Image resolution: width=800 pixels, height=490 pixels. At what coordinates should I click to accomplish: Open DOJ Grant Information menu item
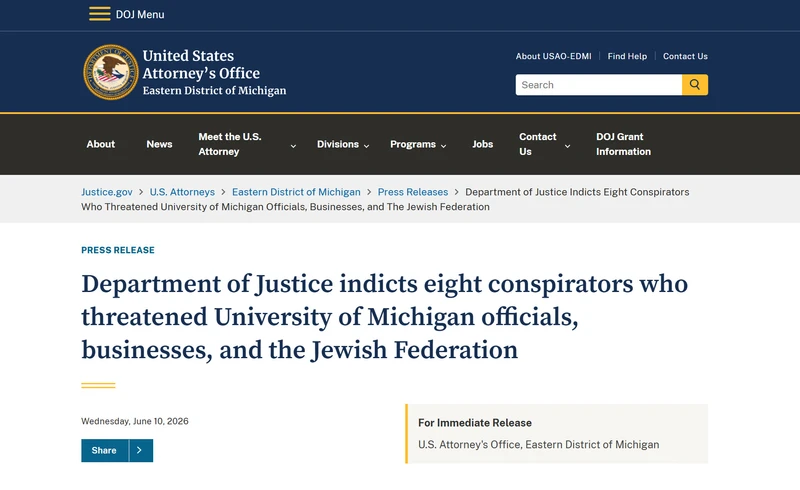pyautogui.click(x=623, y=144)
